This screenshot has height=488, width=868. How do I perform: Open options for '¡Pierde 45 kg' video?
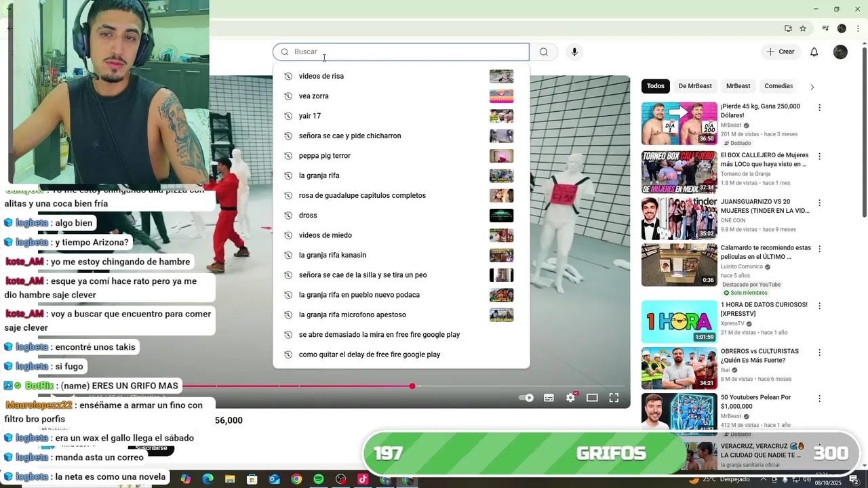coord(819,108)
